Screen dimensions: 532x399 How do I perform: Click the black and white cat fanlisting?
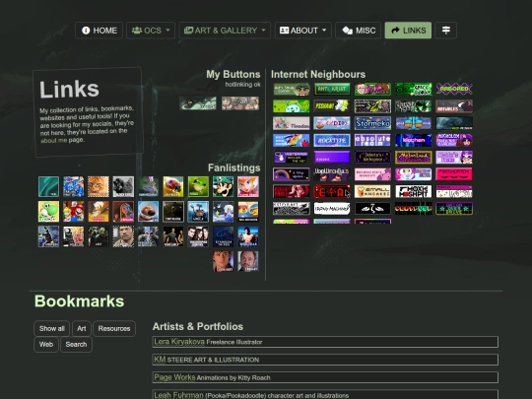(x=123, y=186)
